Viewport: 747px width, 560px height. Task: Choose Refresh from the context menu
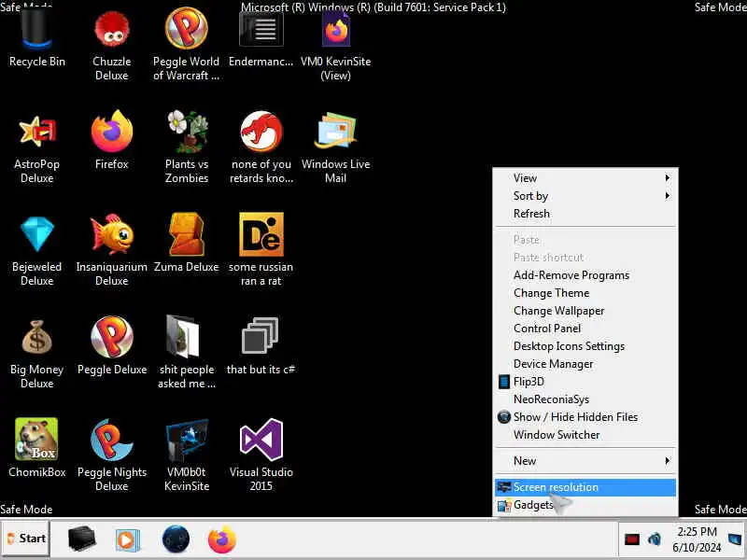[x=585, y=214]
